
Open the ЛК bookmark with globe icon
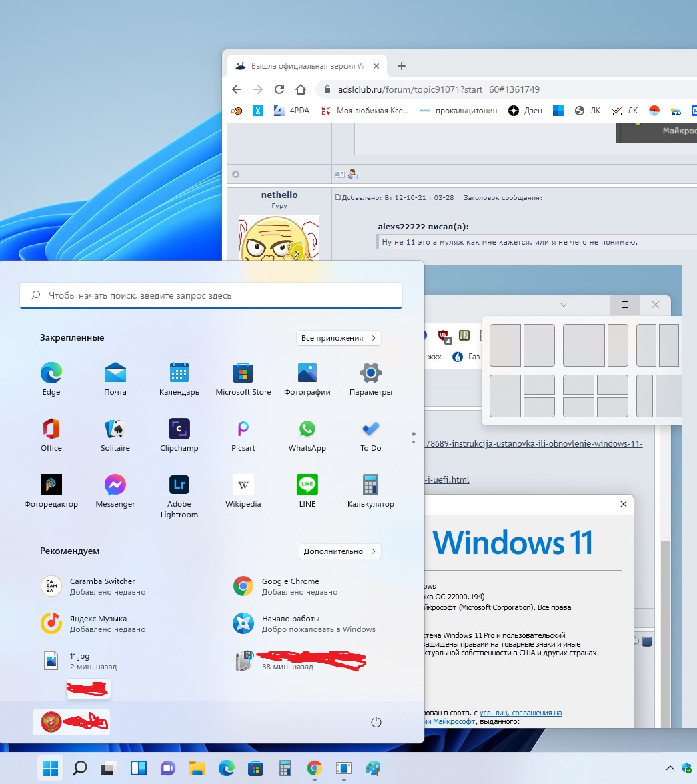(588, 111)
